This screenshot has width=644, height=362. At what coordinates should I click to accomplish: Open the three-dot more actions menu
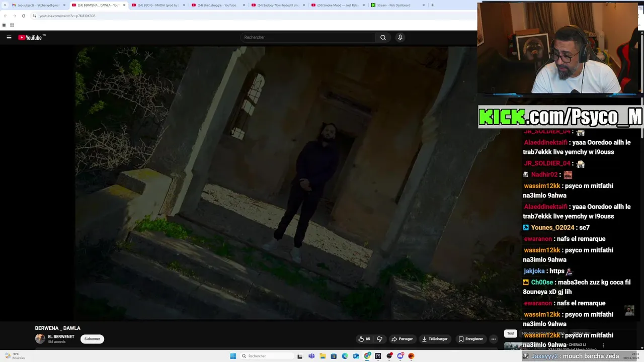(x=493, y=339)
